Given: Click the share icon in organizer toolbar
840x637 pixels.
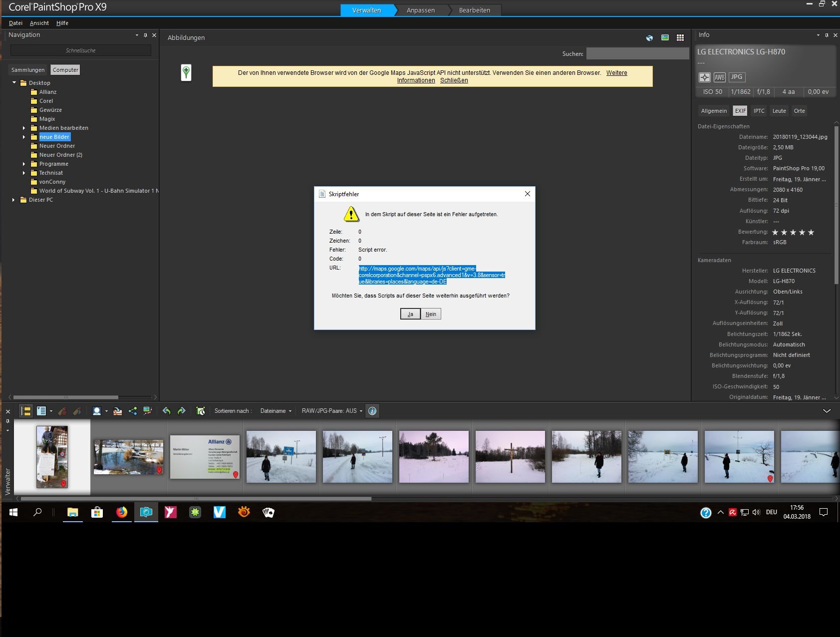Looking at the screenshot, I should point(133,411).
